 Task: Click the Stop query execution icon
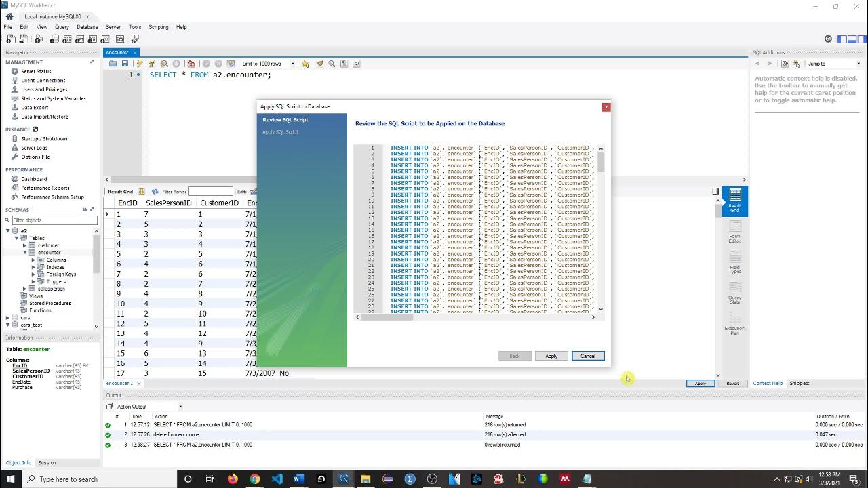coord(176,64)
